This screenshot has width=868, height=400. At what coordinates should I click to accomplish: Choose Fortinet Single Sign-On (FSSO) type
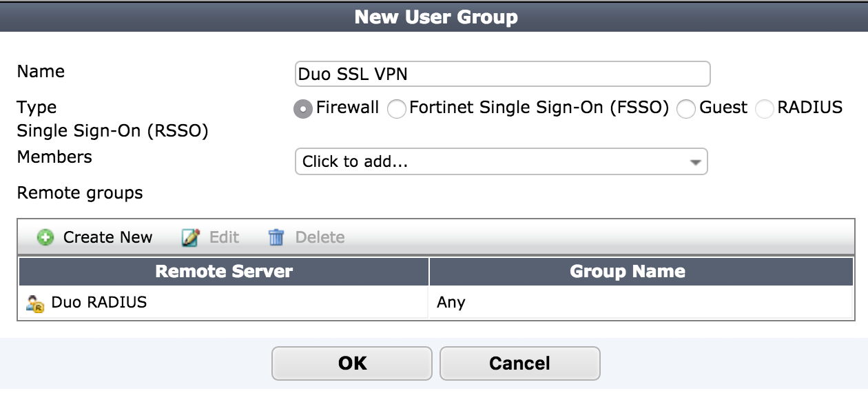tap(397, 108)
